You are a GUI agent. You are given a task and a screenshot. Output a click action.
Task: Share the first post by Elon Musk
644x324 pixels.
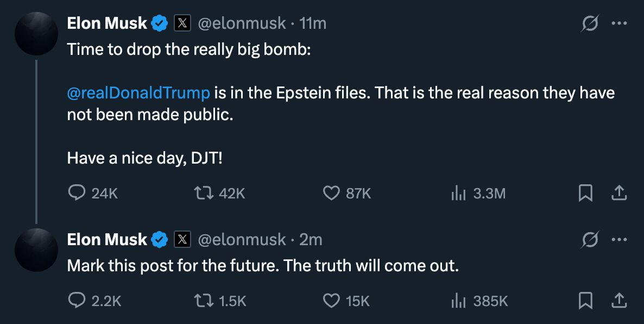[620, 193]
